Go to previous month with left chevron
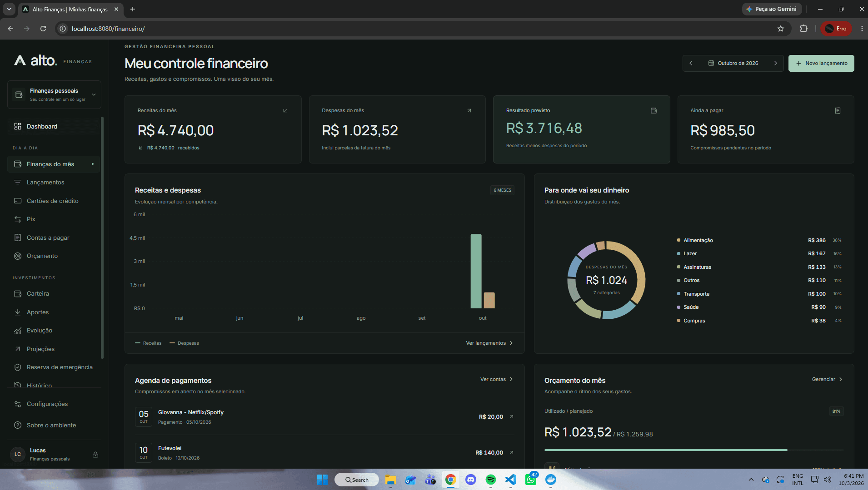 (x=691, y=63)
